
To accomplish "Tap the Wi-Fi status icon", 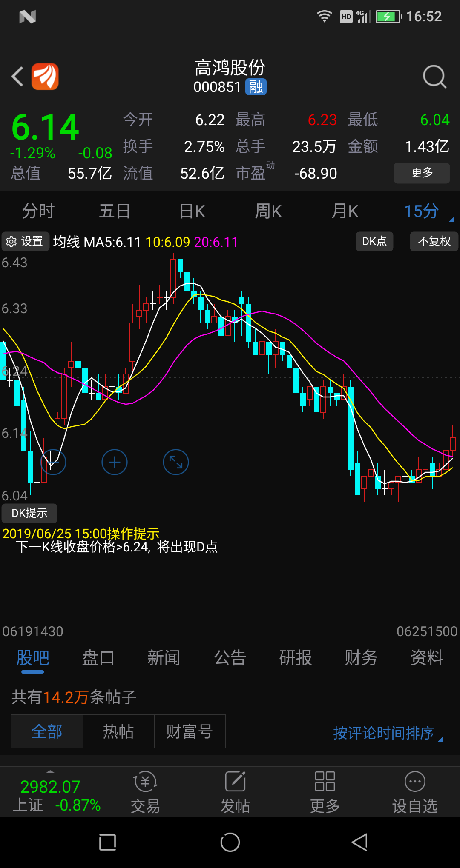I will [325, 17].
